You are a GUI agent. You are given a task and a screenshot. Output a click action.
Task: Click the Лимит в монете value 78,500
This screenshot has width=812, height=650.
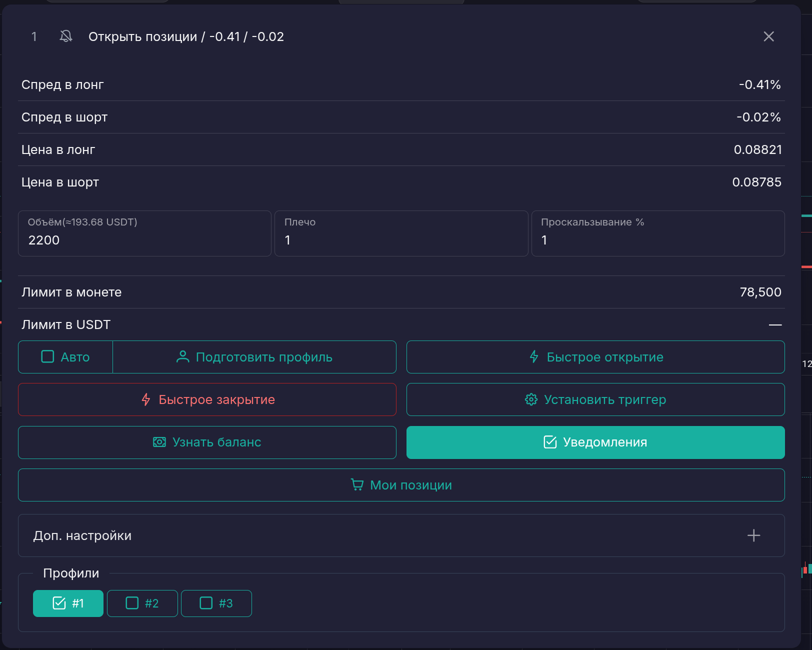coord(760,292)
